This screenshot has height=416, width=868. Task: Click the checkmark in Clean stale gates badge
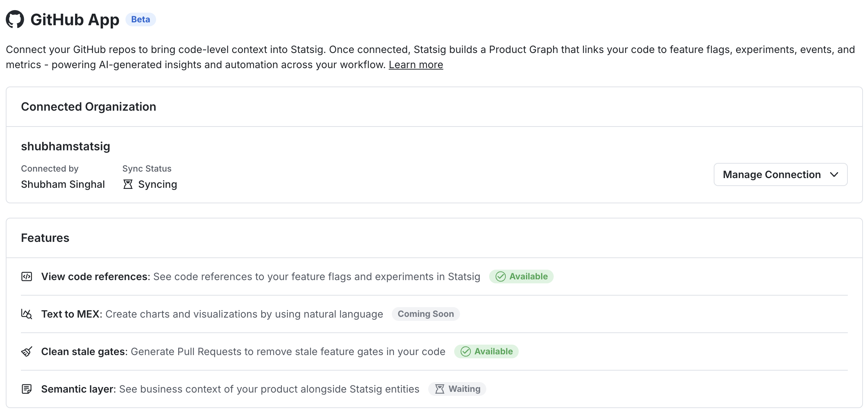click(466, 351)
